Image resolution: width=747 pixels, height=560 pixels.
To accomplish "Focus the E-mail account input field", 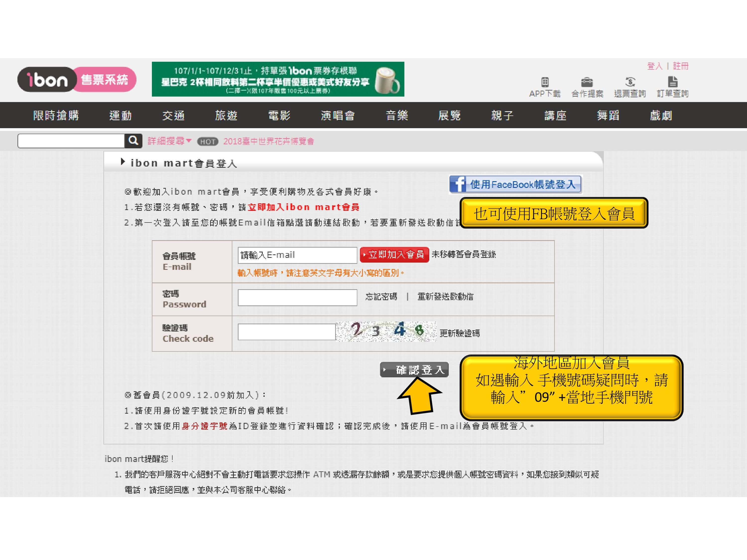I will 297,255.
